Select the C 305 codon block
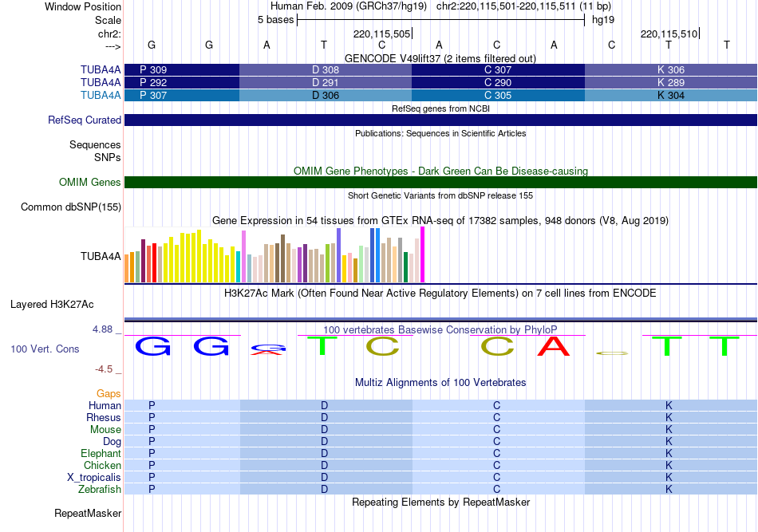The width and height of the screenshot is (758, 532). (x=498, y=95)
